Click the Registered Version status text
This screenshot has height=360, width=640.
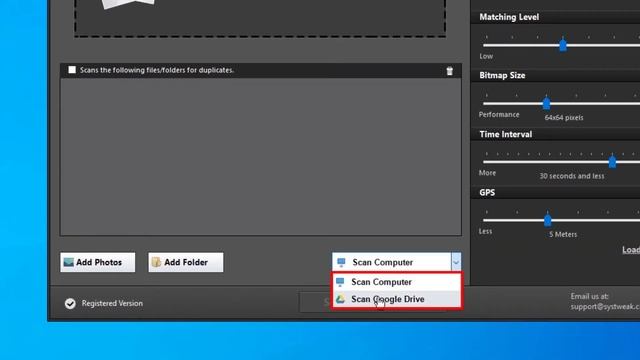(x=112, y=303)
